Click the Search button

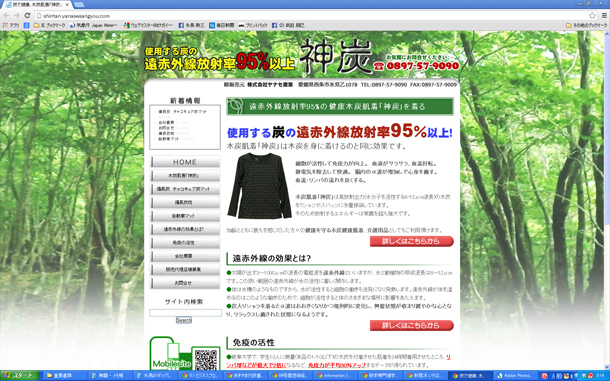coord(184,320)
